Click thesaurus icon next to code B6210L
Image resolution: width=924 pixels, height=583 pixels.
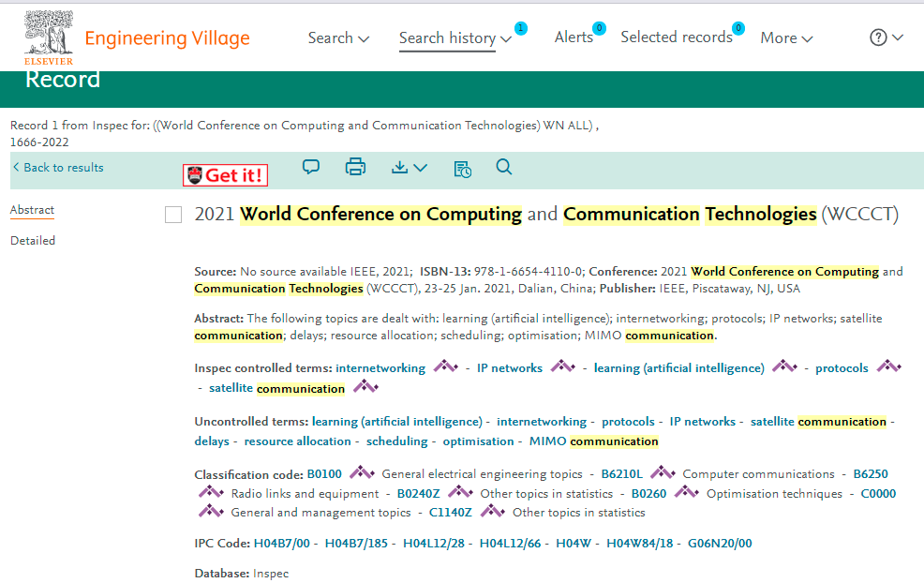[663, 472]
